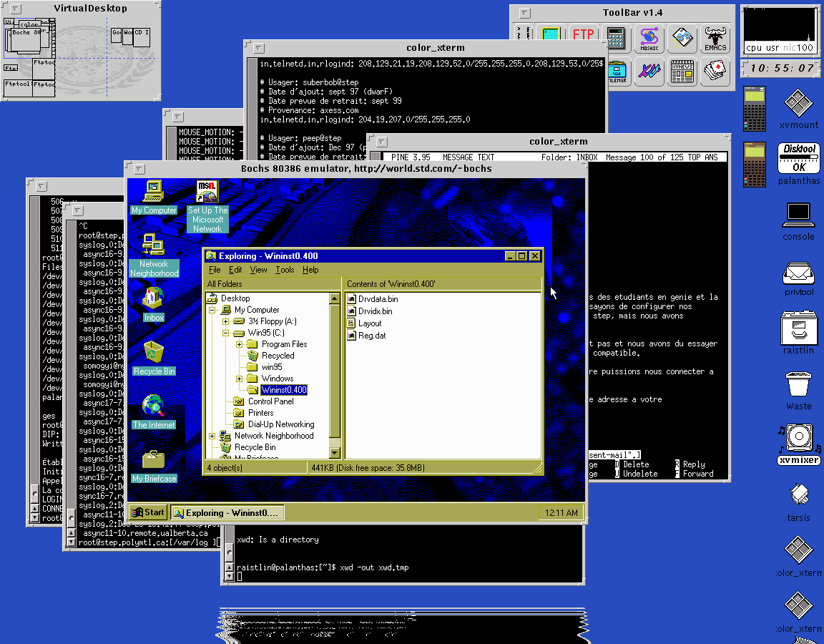The height and width of the screenshot is (644, 824).
Task: Select Recycle Bin icon on Win95 desktop
Action: tap(154, 358)
